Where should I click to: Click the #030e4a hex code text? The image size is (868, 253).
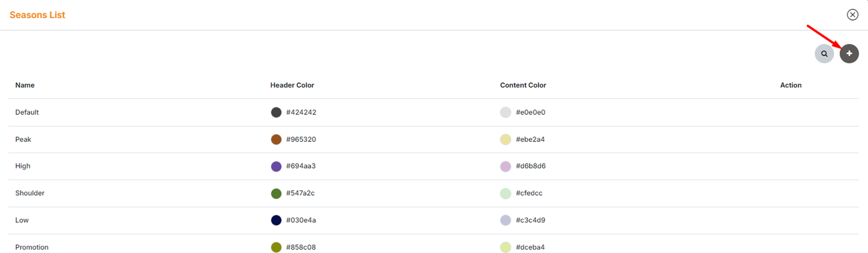click(x=301, y=220)
